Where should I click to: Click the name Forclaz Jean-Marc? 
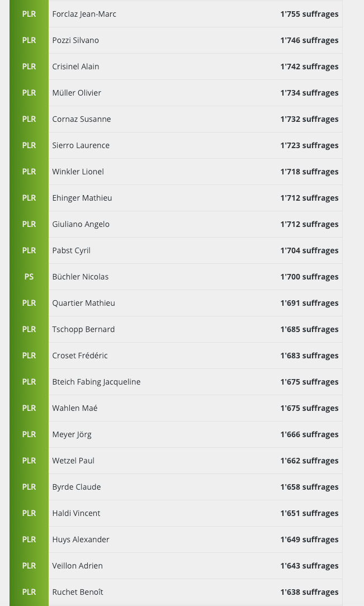pos(84,14)
